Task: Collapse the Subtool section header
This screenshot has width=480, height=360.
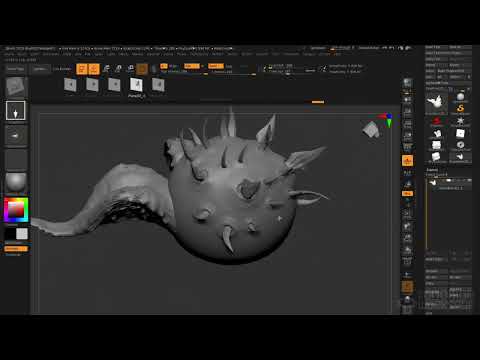Action: 432,170
